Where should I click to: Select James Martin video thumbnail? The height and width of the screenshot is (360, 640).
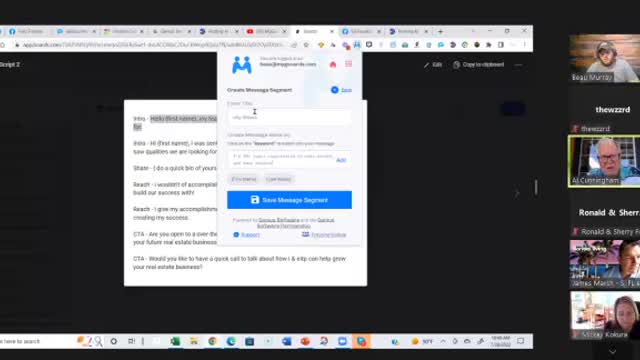pyautogui.click(x=604, y=264)
